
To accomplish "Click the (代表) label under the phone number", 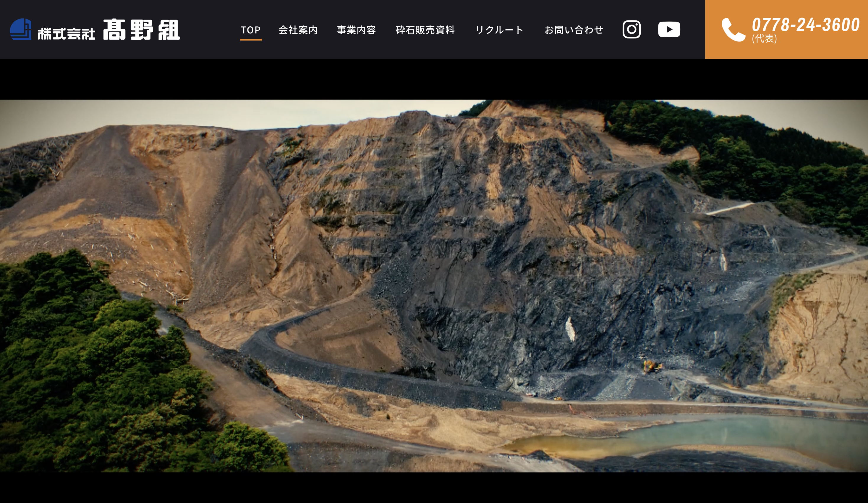I will [764, 39].
